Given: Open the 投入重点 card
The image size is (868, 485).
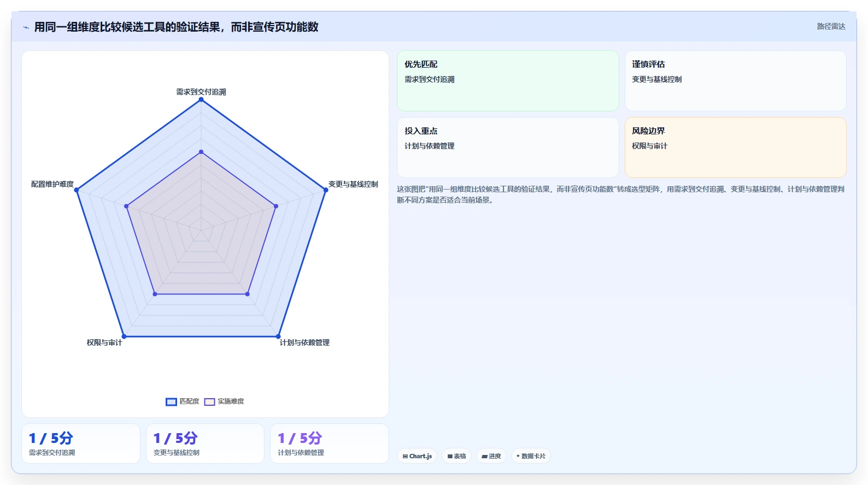Looking at the screenshot, I should coord(508,147).
